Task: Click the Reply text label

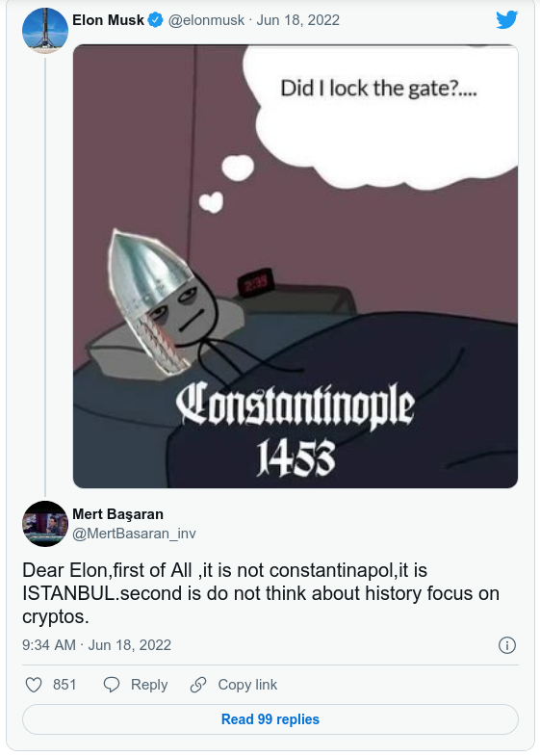Action: pyautogui.click(x=149, y=685)
